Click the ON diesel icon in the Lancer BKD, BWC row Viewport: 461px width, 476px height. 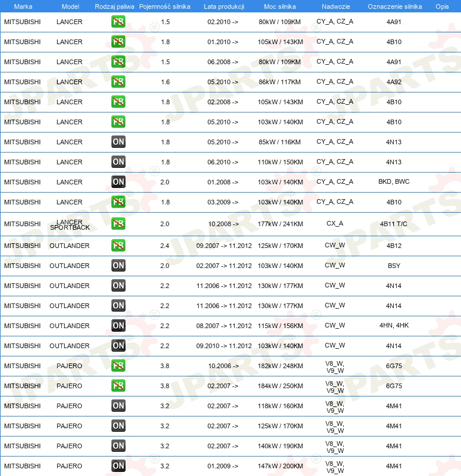click(x=118, y=182)
